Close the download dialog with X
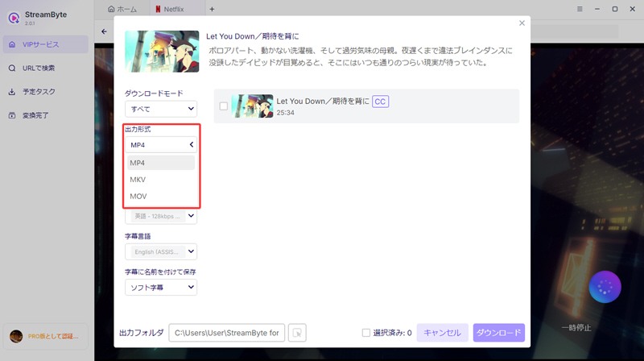Screen dimensions: 644x361 tap(522, 23)
